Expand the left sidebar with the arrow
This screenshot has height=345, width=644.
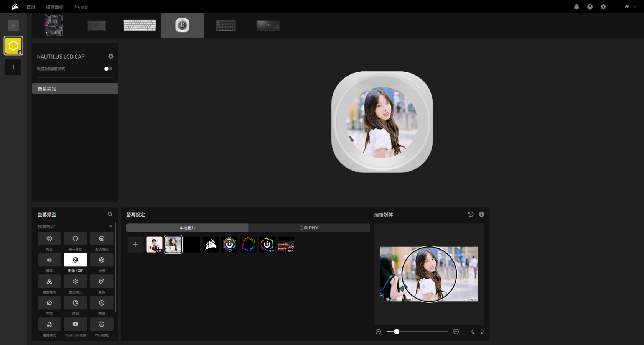13,25
